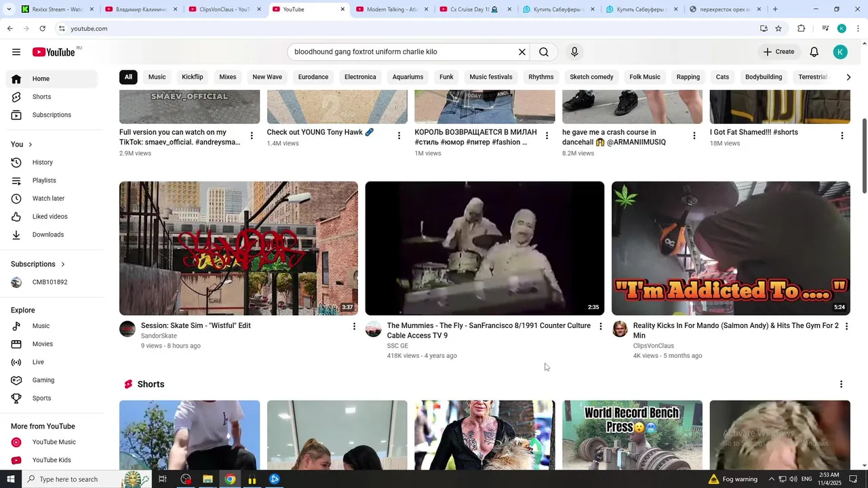Open options for Reality Kicks In video
The width and height of the screenshot is (868, 488).
click(x=846, y=327)
